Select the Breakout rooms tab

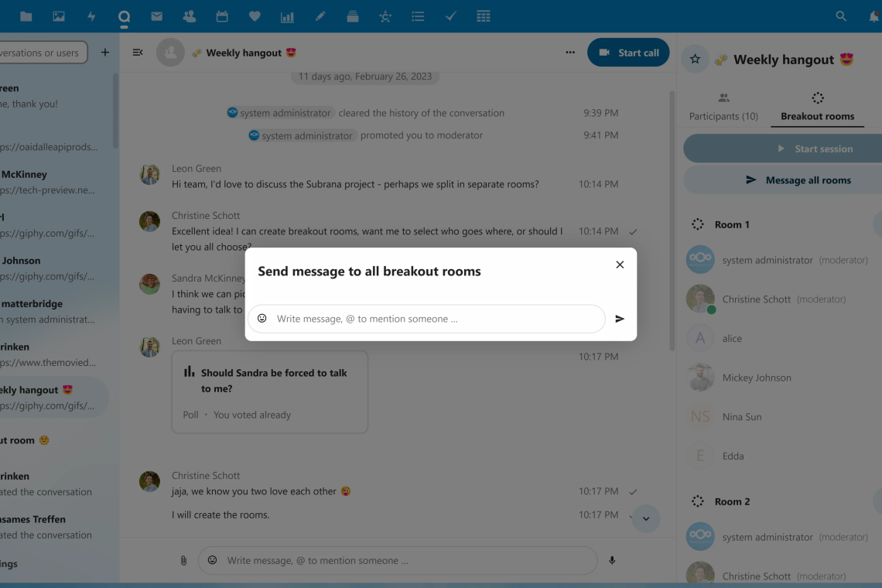pos(817,108)
